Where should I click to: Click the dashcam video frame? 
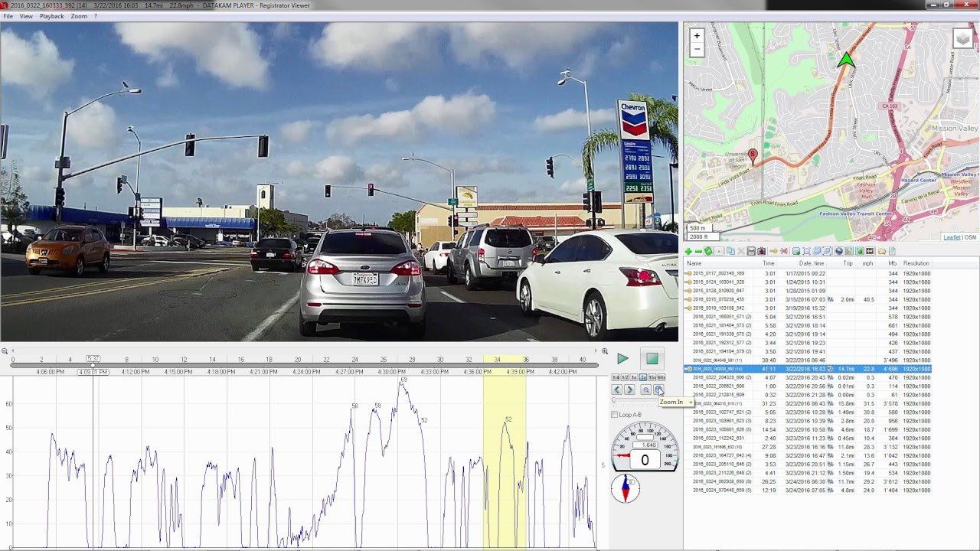pyautogui.click(x=339, y=181)
